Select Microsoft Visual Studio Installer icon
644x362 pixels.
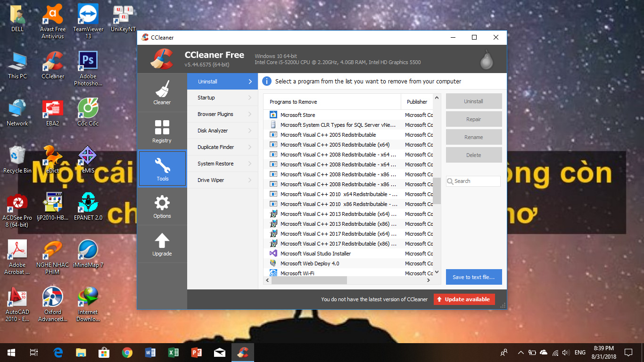[273, 253]
